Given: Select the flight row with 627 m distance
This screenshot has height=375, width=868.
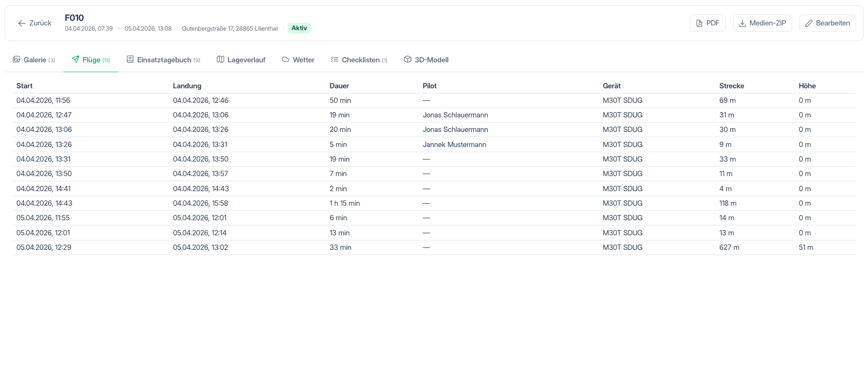Looking at the screenshot, I should [x=434, y=247].
